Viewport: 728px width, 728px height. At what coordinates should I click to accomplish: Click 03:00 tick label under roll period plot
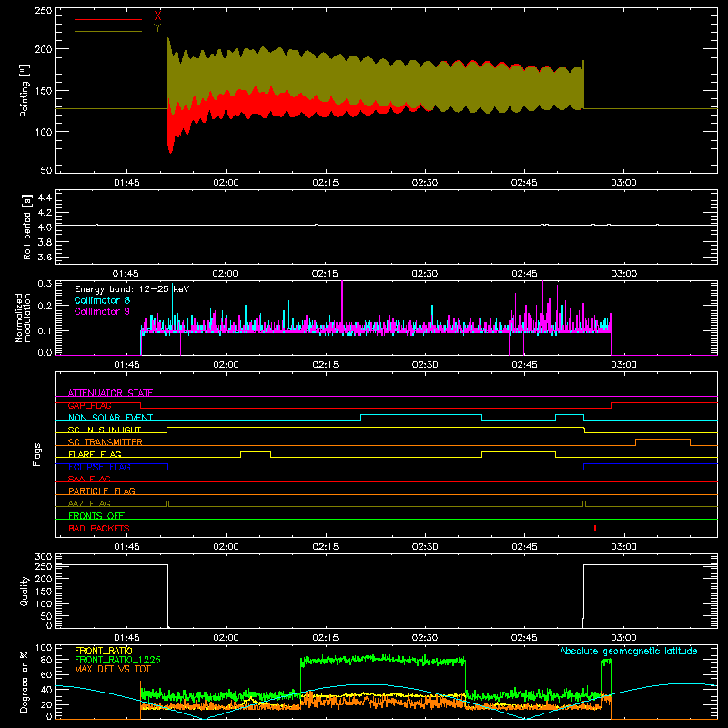(x=623, y=274)
